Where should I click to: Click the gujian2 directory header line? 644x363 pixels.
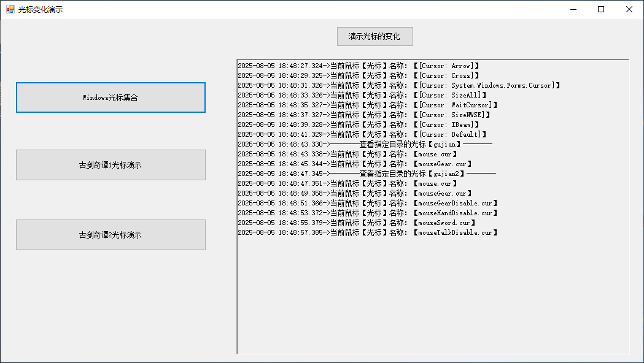368,174
